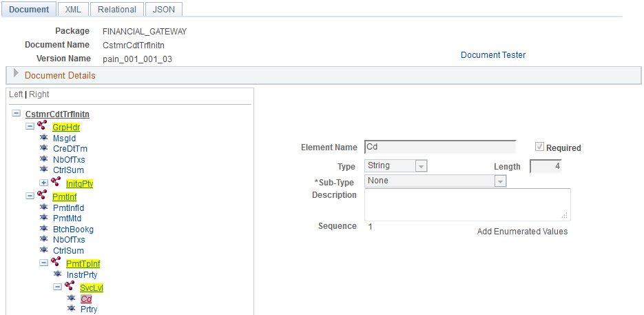This screenshot has height=315, width=644.
Task: Click the Length field
Action: (x=546, y=167)
